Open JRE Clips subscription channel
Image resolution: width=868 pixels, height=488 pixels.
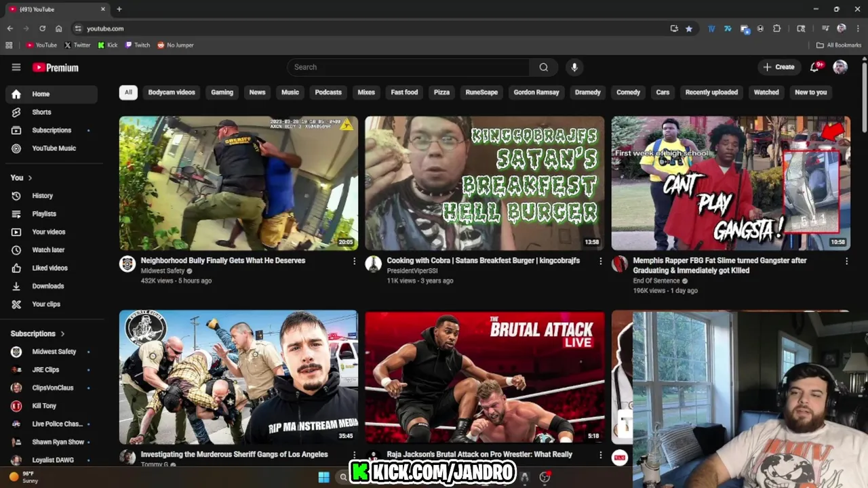pos(52,370)
